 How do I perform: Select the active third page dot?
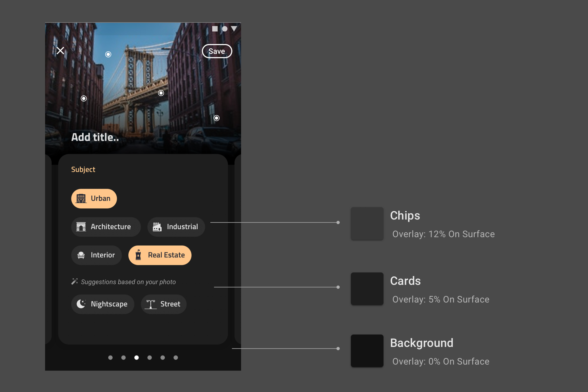(137, 358)
